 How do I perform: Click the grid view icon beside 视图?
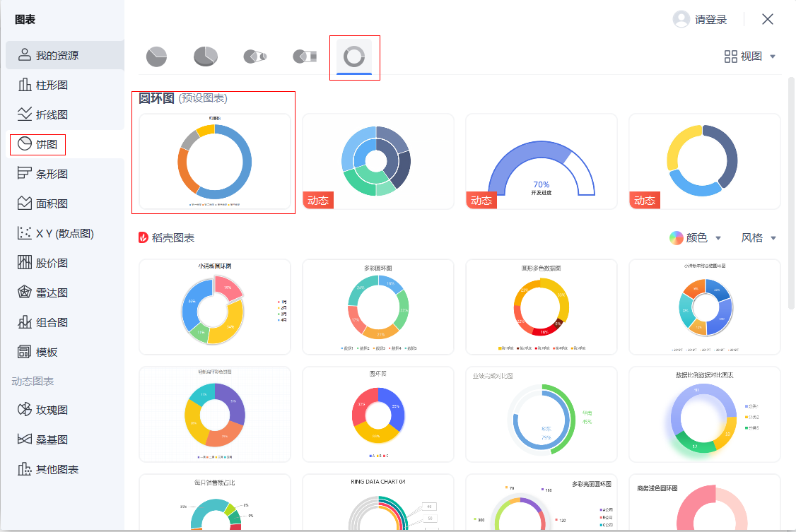coord(730,57)
